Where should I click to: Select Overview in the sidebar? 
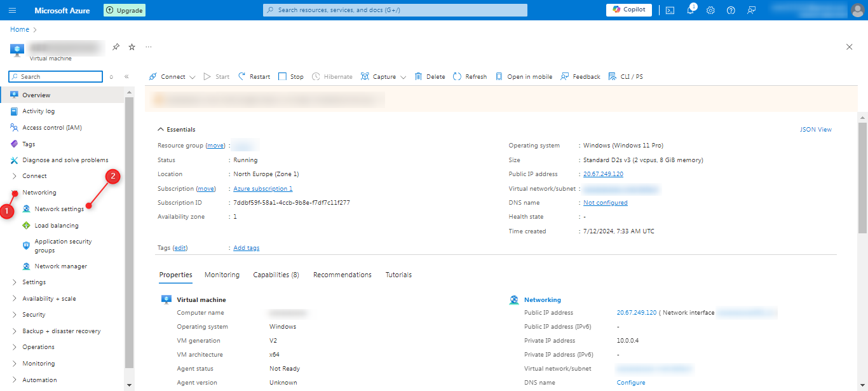pyautogui.click(x=36, y=95)
